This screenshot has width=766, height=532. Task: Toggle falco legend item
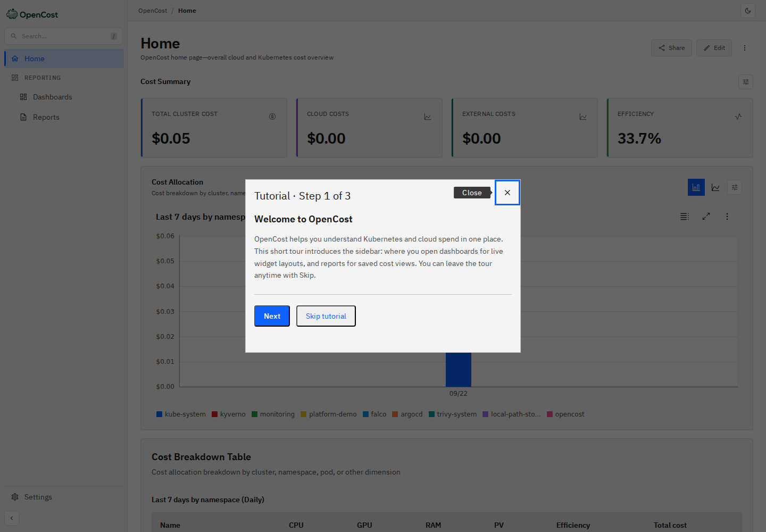pos(374,414)
